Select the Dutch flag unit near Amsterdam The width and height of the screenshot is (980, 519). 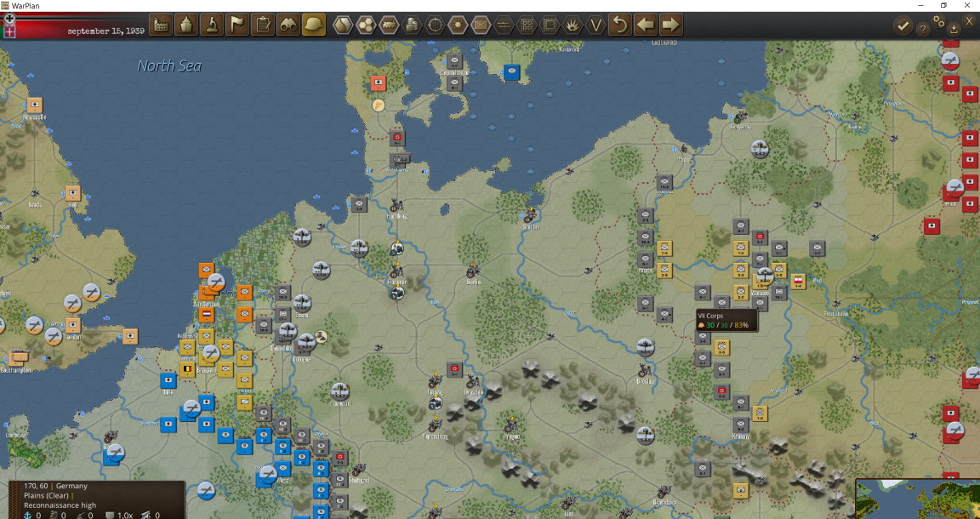click(206, 314)
